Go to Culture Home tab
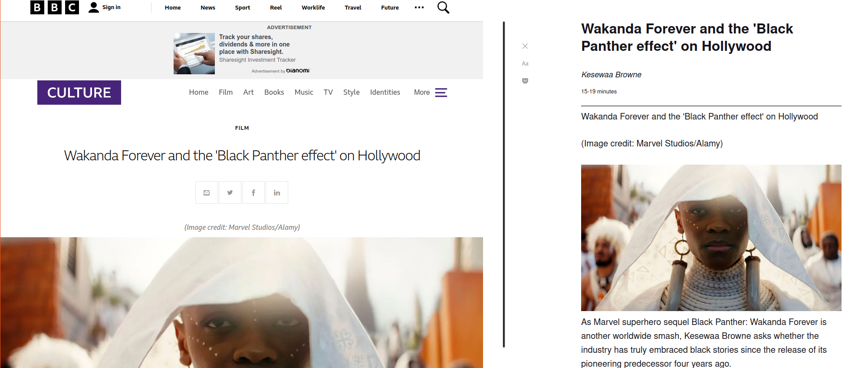The height and width of the screenshot is (368, 868). pyautogui.click(x=199, y=93)
